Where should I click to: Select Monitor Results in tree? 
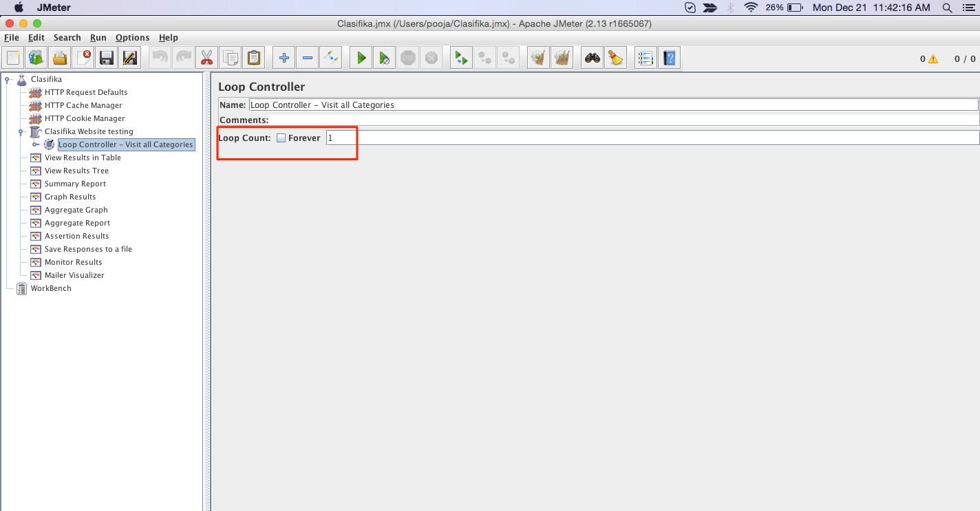pos(73,262)
